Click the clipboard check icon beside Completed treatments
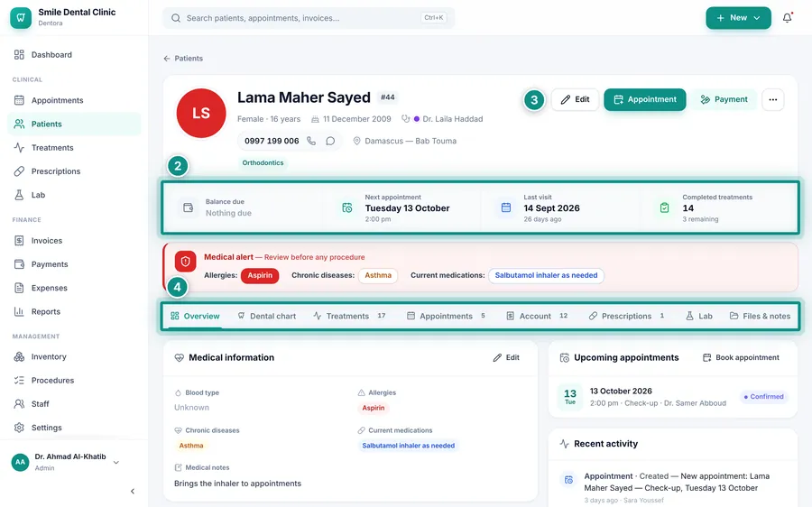 click(x=664, y=207)
